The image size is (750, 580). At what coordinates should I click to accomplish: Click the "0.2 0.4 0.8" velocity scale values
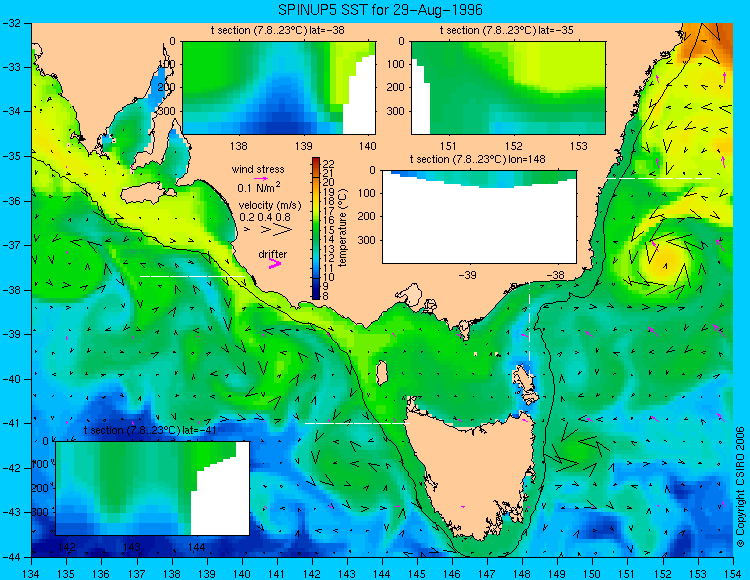265,217
